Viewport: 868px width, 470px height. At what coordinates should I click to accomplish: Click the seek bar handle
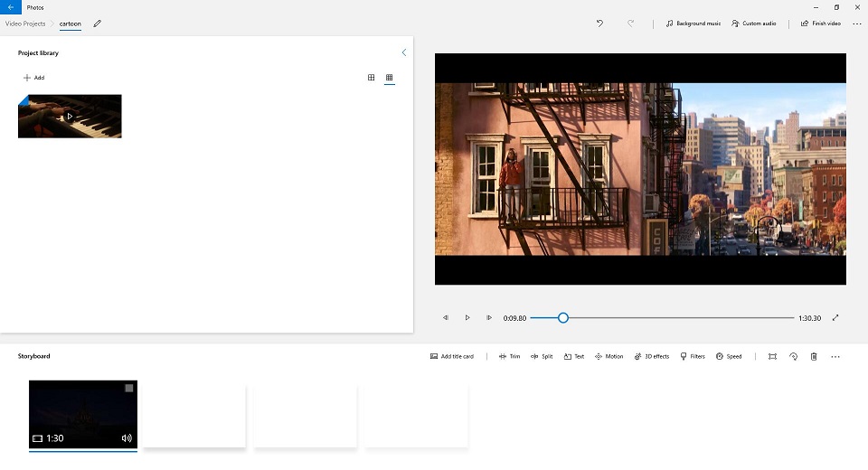[563, 318]
